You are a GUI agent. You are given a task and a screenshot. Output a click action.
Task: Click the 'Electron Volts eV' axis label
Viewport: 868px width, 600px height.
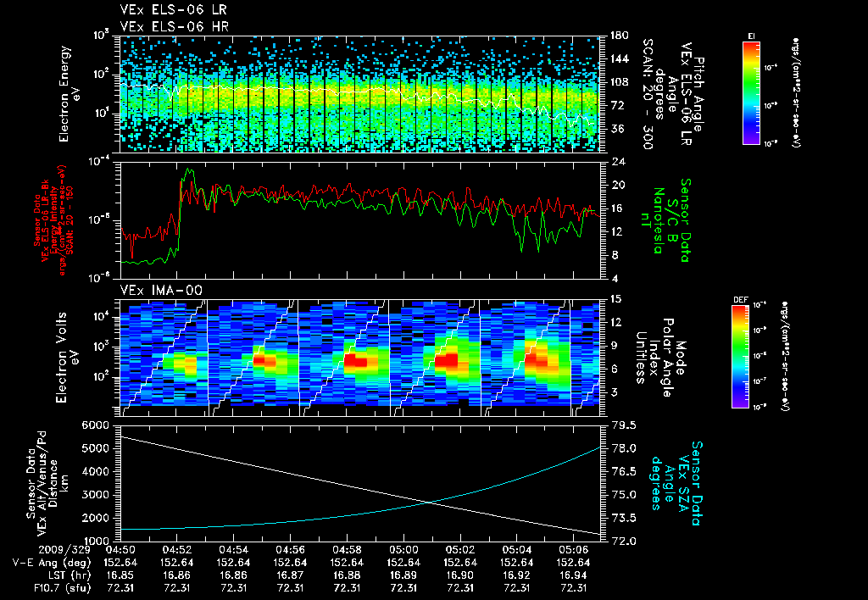point(66,358)
